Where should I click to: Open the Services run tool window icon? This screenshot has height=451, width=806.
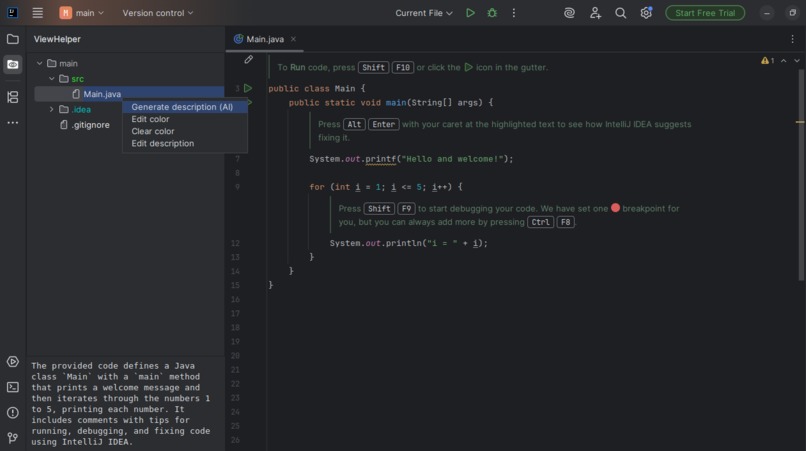13,362
